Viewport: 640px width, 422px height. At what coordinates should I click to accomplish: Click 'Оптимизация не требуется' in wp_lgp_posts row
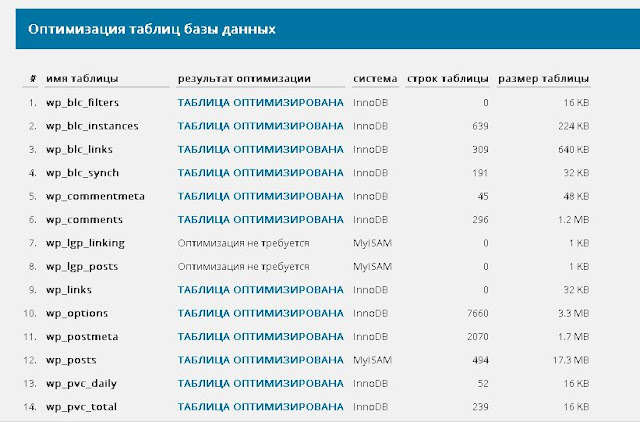click(243, 267)
